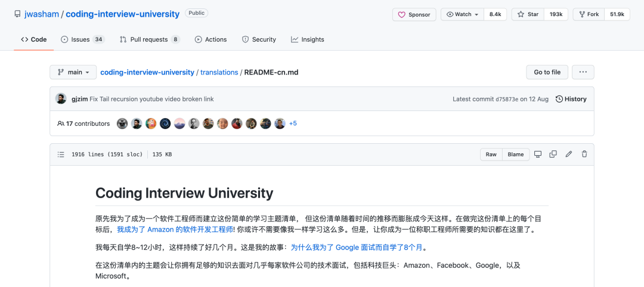644x287 pixels.
Task: Open the Insights tab
Action: pos(308,39)
